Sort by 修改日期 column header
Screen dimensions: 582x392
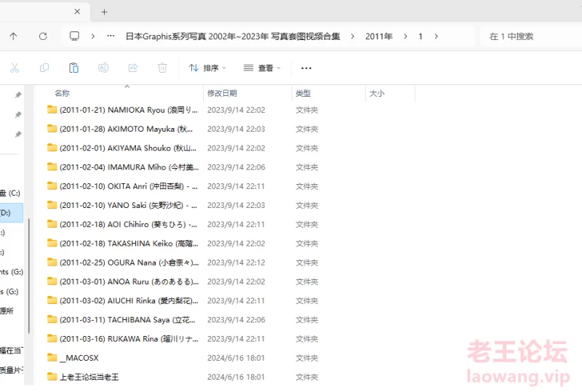(222, 93)
